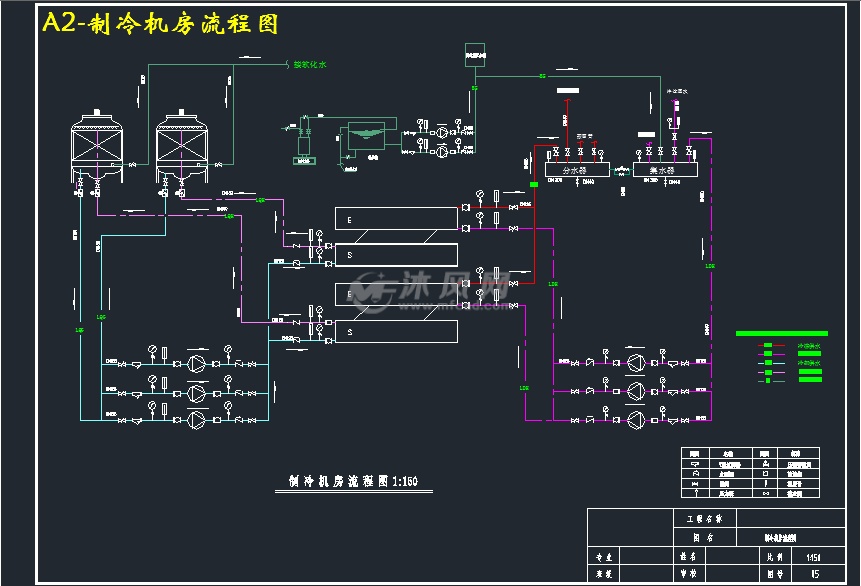Click the symbol legend table header row

pyautogui.click(x=751, y=454)
